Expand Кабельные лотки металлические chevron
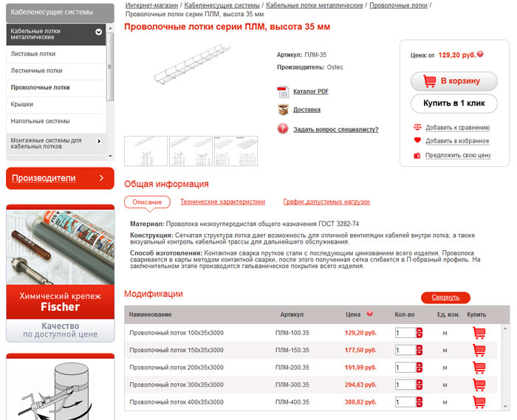This screenshot has height=420, width=517. point(98,32)
